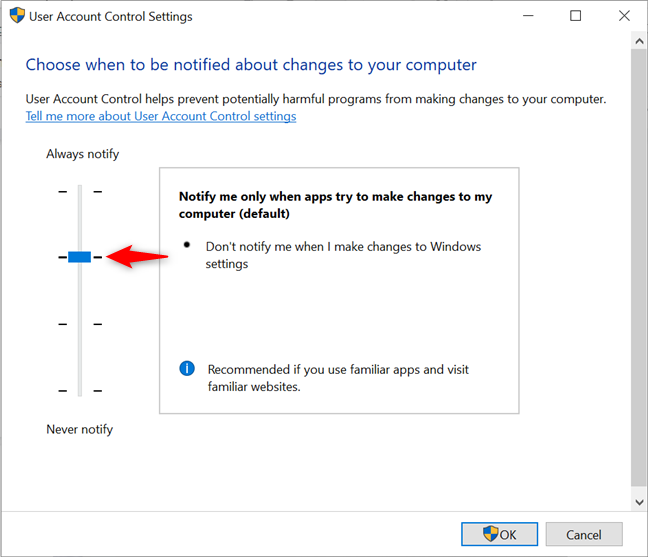This screenshot has height=557, width=648.
Task: Minimize the User Account Control Settings window
Action: (x=528, y=16)
